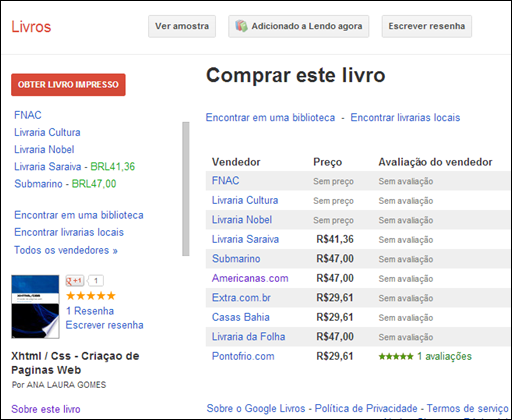Click the green star rating for Pontofrio.com

coord(396,357)
